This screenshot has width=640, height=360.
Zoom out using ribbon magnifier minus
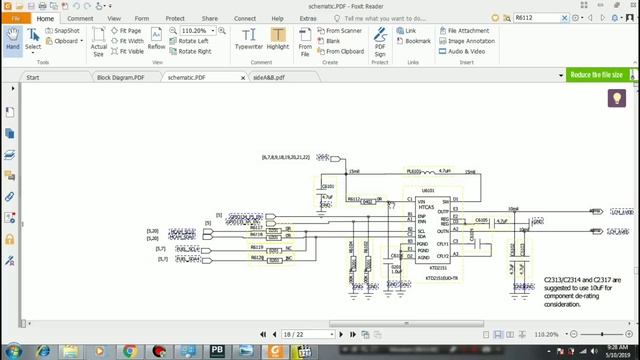173,31
